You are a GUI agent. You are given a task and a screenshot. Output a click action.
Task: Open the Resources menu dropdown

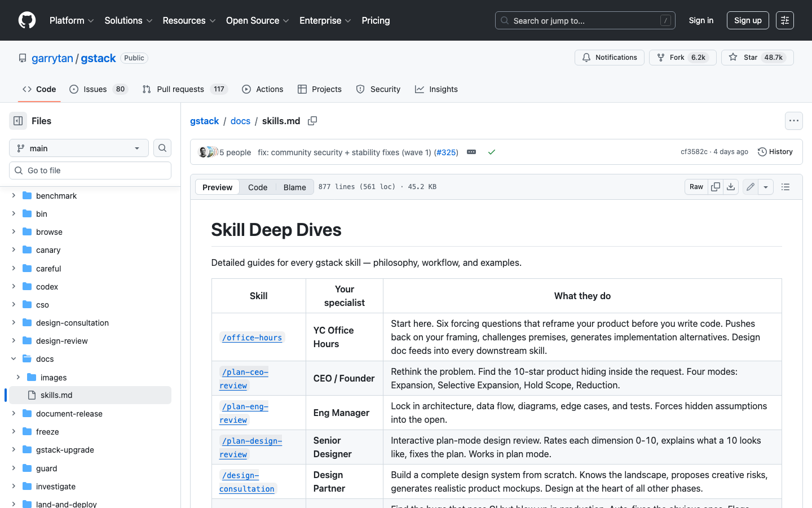point(189,20)
